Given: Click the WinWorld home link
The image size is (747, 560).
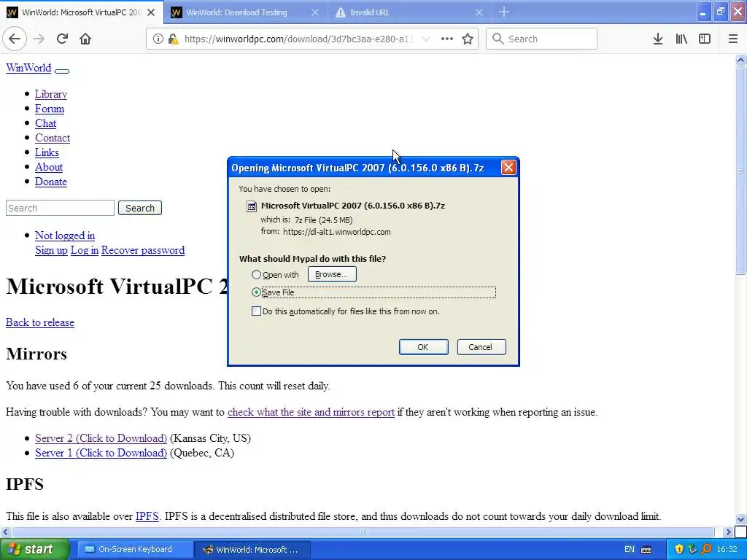Looking at the screenshot, I should 28,68.
